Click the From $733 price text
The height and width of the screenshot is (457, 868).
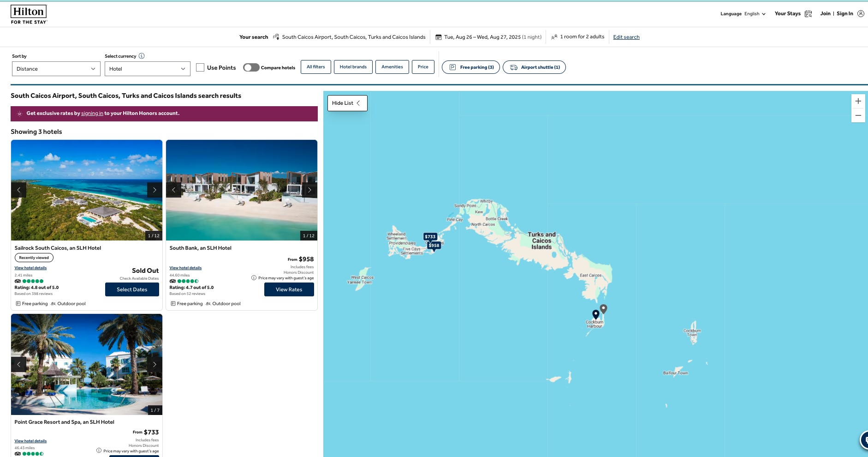(146, 432)
